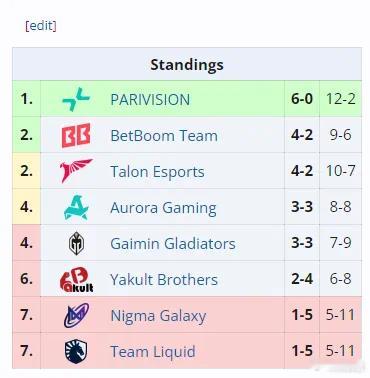The width and height of the screenshot is (370, 378).
Task: Click PARIVISION's 6-0 series record
Action: 302,99
